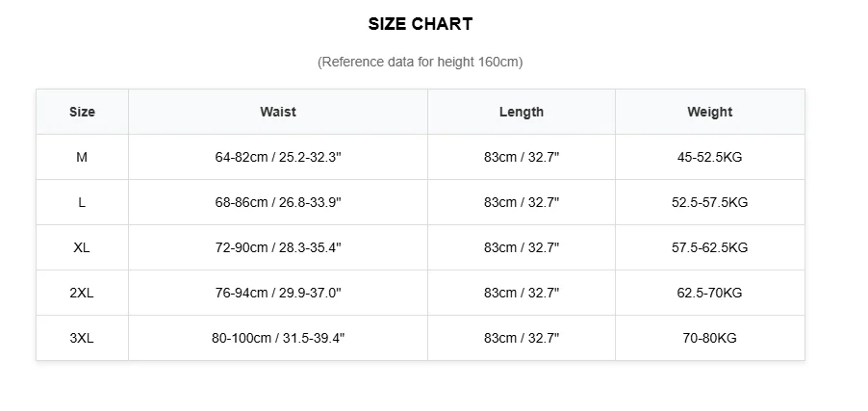This screenshot has width=868, height=411.
Task: Click waist value 64-82cm / 25.2-32.3"
Action: [277, 157]
